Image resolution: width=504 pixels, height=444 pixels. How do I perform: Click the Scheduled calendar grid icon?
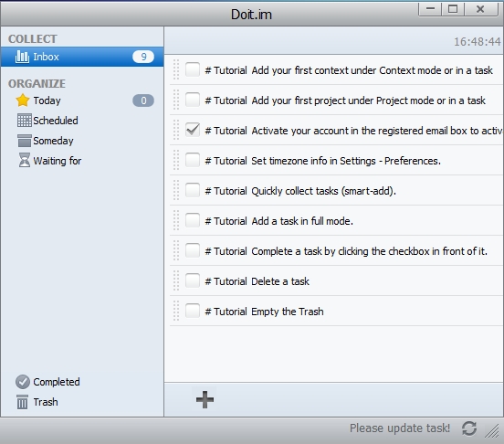pyautogui.click(x=24, y=121)
